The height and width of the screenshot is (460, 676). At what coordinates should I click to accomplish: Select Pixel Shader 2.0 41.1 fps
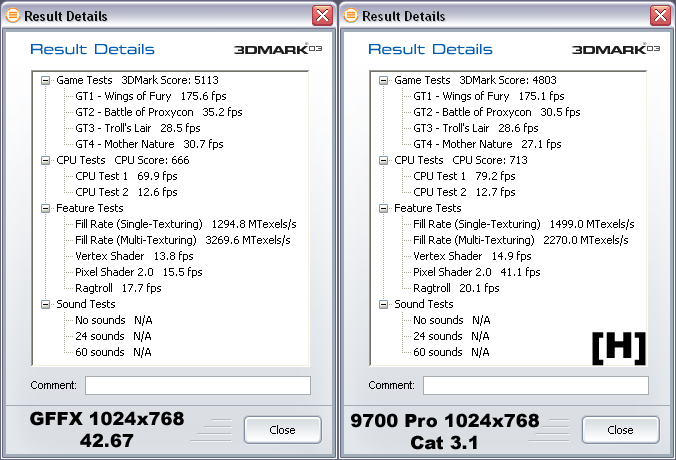coord(477,272)
